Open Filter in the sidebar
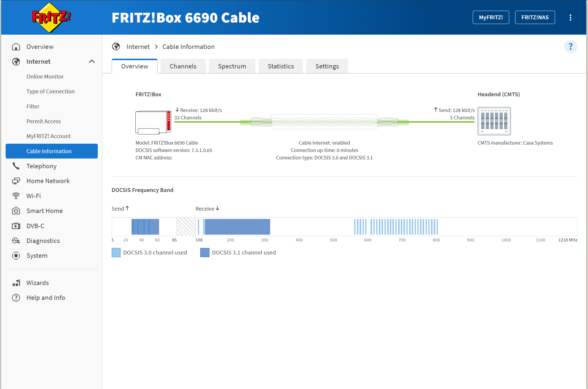 click(33, 106)
